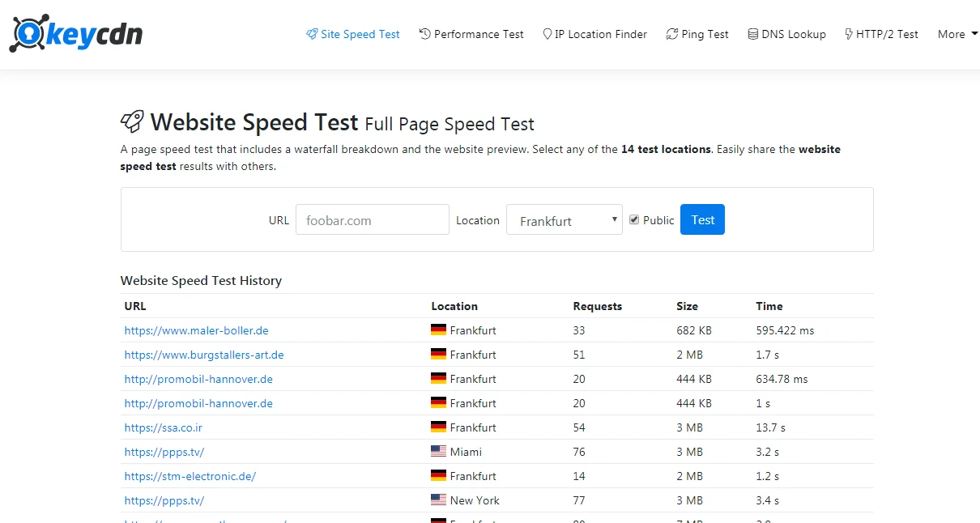Go to the DNS Lookup menu item
The width and height of the screenshot is (980, 523).
coord(793,34)
